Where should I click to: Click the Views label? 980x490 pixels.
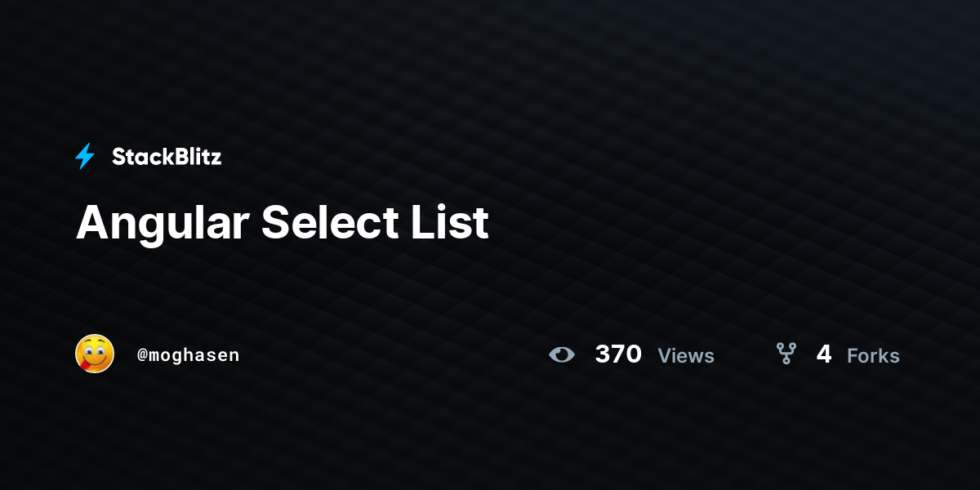(686, 355)
